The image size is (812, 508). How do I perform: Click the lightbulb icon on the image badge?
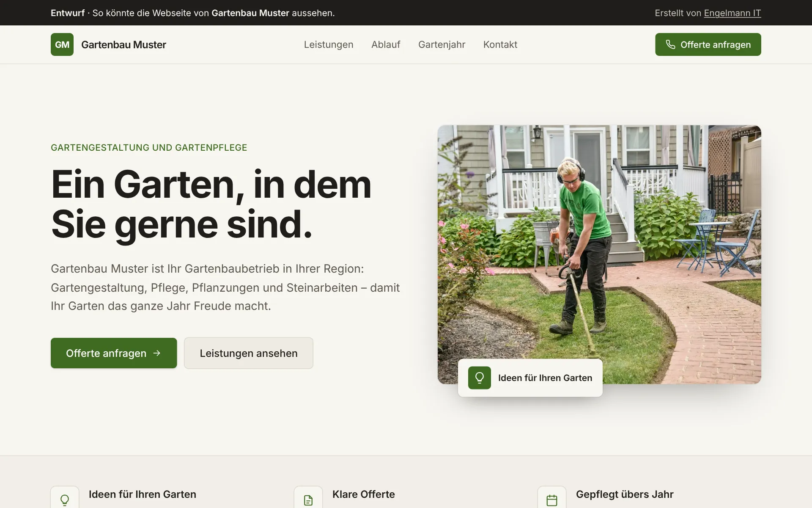point(480,378)
